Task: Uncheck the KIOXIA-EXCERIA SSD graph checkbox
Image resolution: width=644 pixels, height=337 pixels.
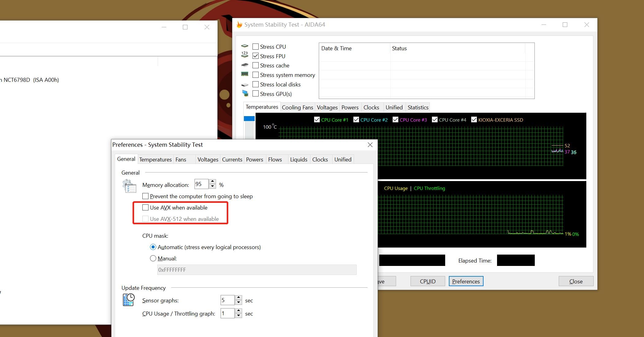Action: click(x=474, y=120)
